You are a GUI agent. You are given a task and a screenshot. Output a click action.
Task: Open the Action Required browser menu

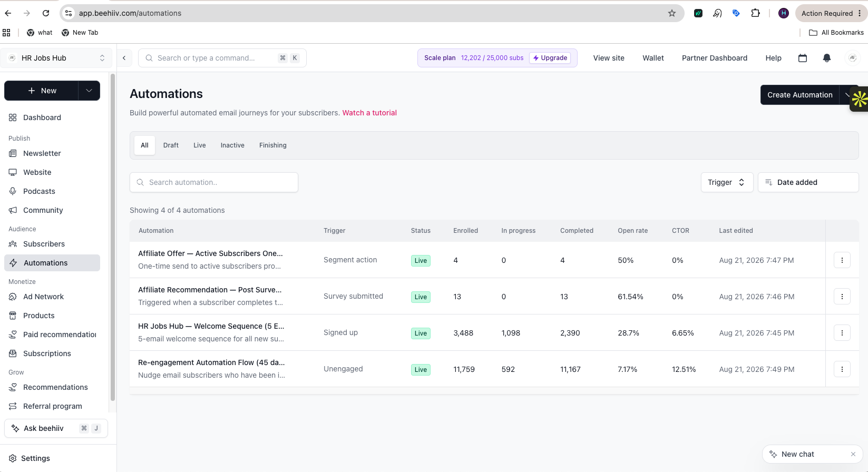(x=831, y=13)
